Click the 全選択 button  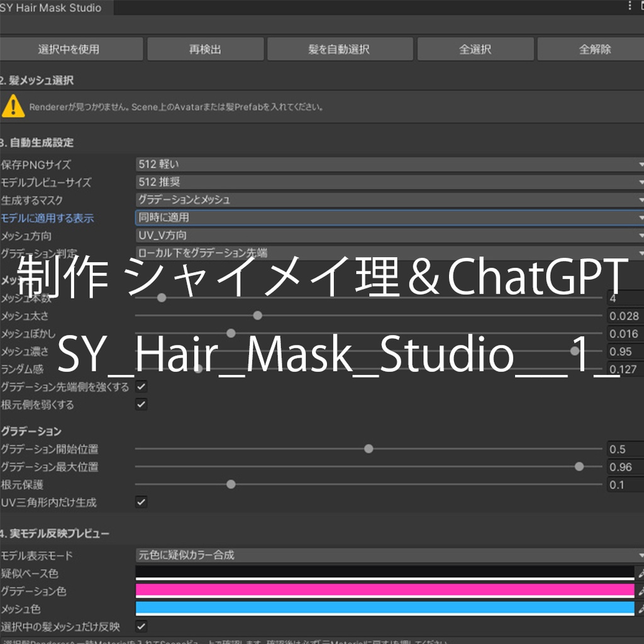coord(475,49)
